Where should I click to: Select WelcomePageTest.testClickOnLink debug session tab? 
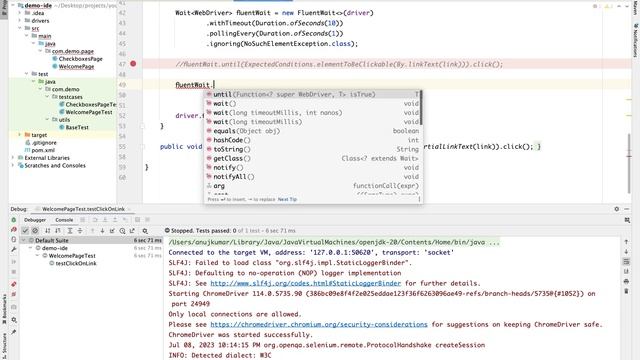tap(83, 209)
